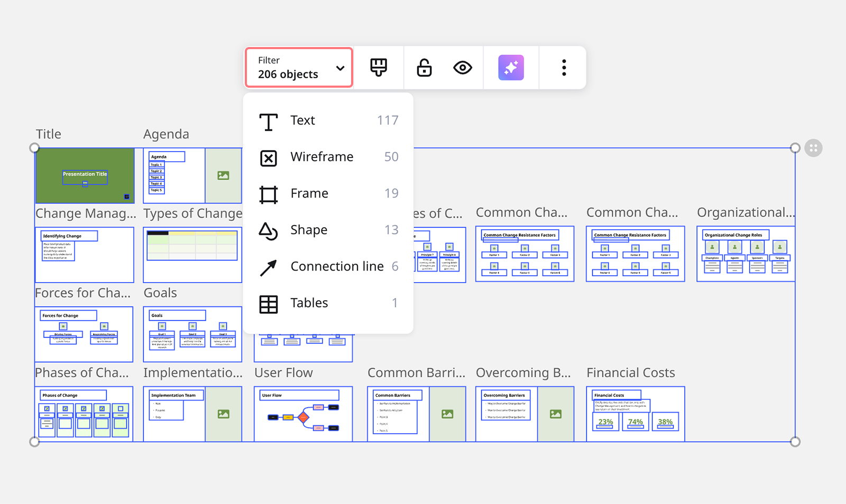Image resolution: width=846 pixels, height=504 pixels.
Task: Pick Connection line in filter list
Action: (328, 266)
